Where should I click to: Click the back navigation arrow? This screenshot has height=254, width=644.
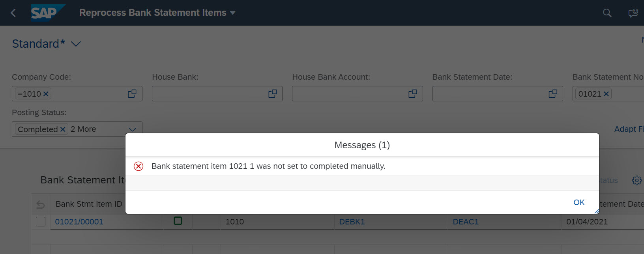(13, 13)
